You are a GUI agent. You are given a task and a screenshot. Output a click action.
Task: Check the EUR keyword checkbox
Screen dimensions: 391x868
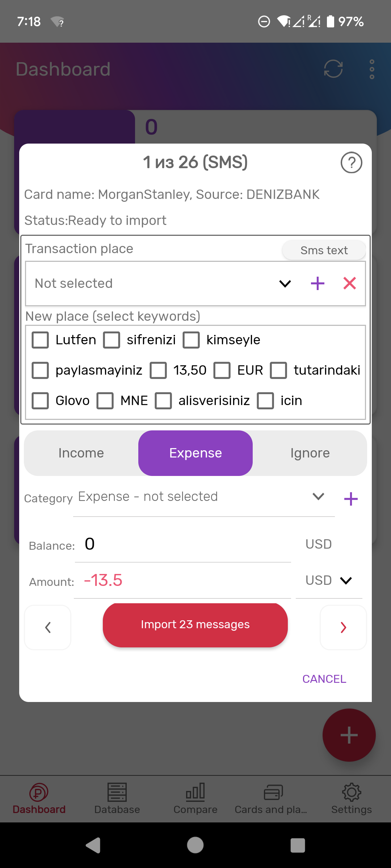click(x=222, y=370)
